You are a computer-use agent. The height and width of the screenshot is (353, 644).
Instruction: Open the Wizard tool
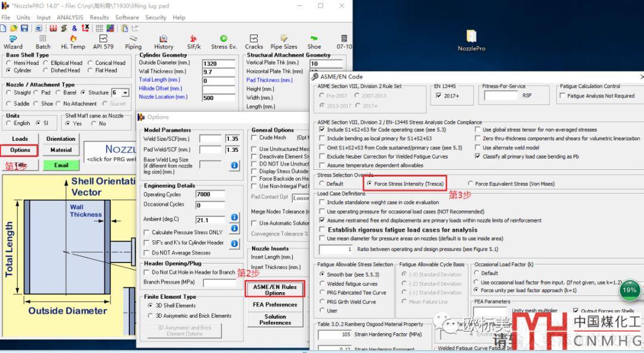click(x=13, y=42)
